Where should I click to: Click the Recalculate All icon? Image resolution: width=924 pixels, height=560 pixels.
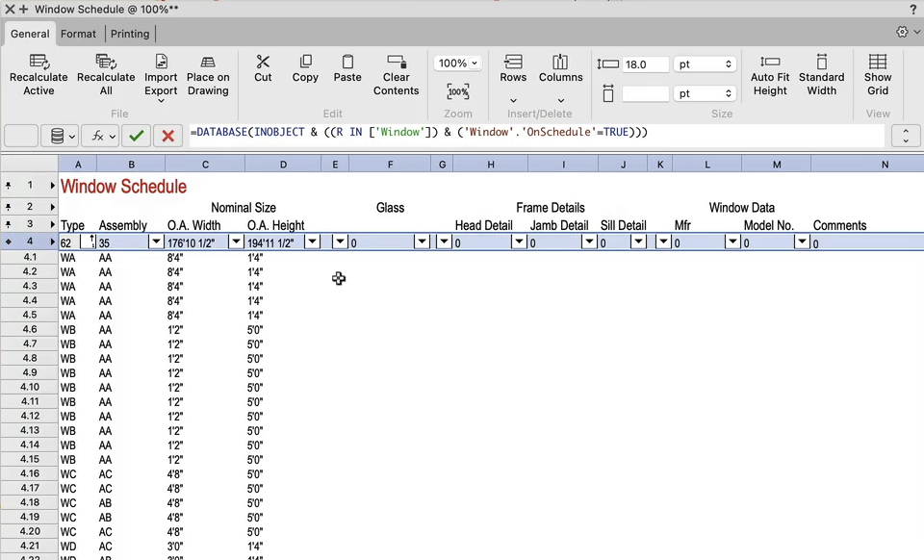[106, 63]
